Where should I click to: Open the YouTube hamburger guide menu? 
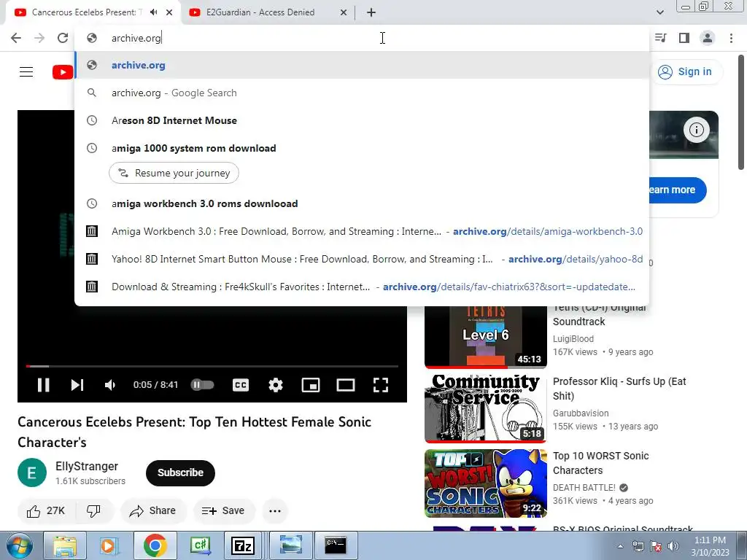pyautogui.click(x=26, y=72)
